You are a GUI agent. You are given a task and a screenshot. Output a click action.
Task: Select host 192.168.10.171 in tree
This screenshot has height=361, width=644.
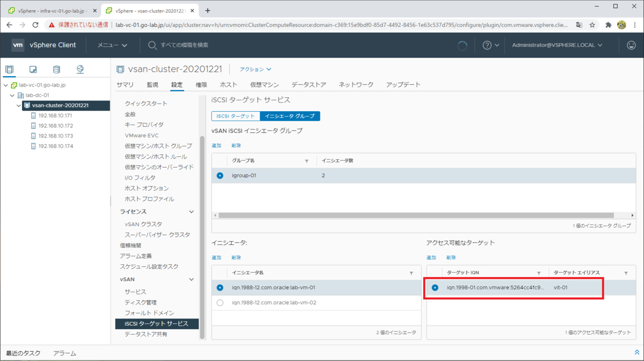click(55, 115)
